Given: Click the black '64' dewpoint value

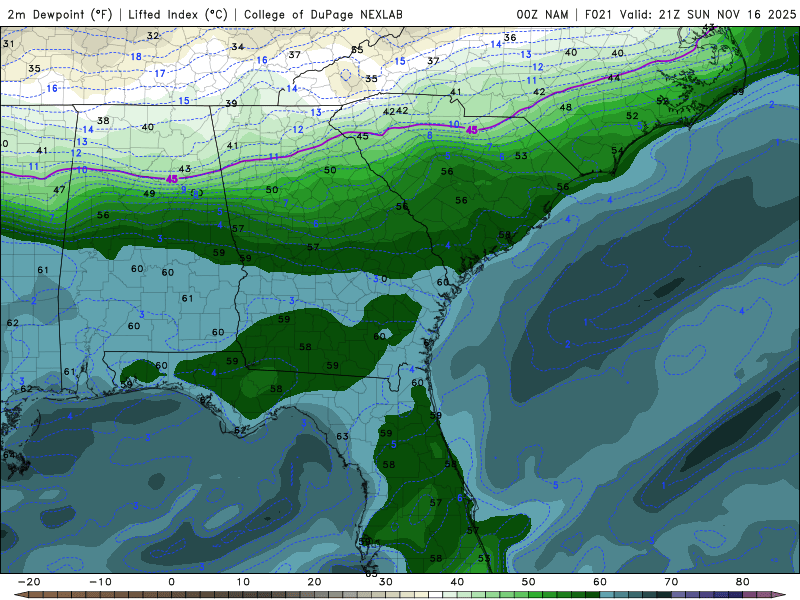Looking at the screenshot, I should pos(9,455).
